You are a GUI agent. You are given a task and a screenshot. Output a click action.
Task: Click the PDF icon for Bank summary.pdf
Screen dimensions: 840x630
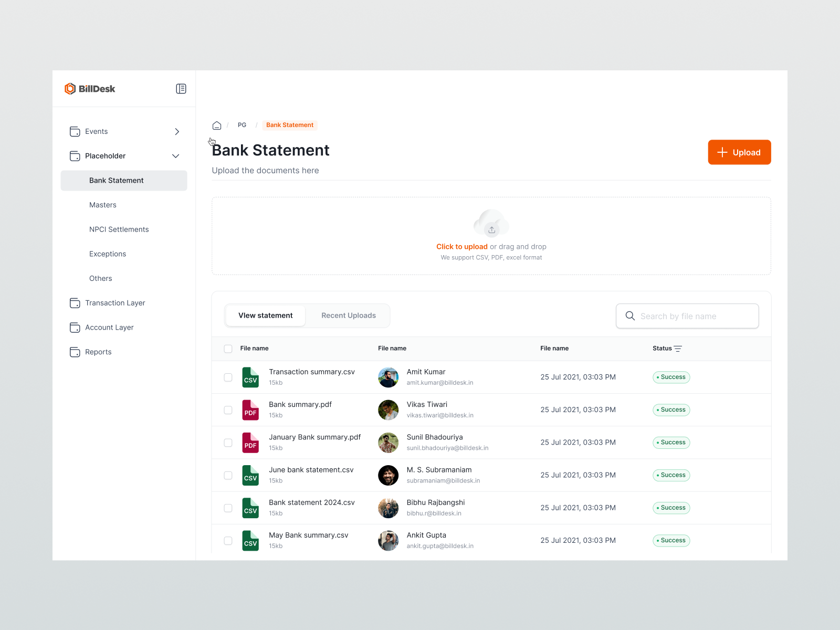pyautogui.click(x=250, y=409)
